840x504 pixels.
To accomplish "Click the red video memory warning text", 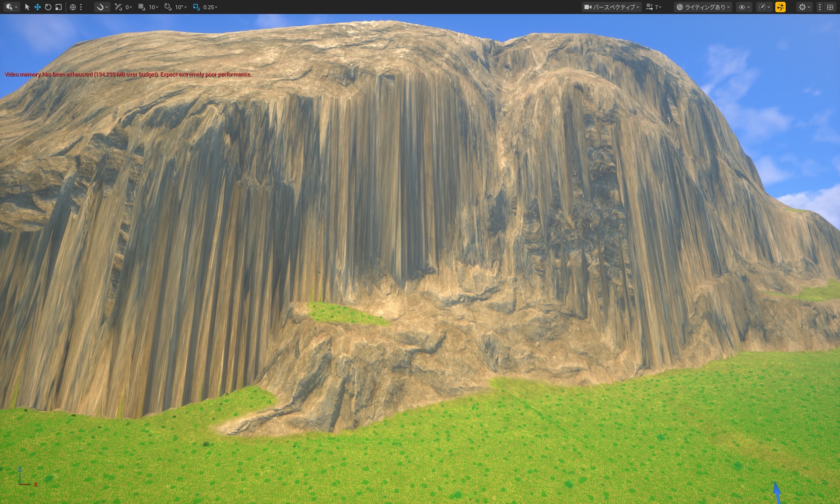I will (x=128, y=74).
